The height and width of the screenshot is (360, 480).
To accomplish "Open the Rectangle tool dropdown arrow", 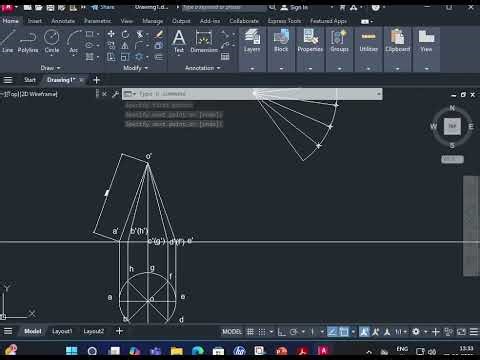I will tap(98, 34).
